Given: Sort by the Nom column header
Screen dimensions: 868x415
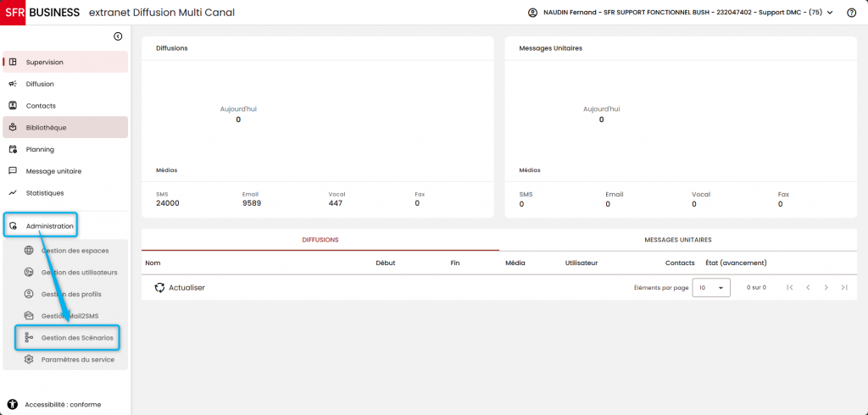Looking at the screenshot, I should [x=153, y=263].
